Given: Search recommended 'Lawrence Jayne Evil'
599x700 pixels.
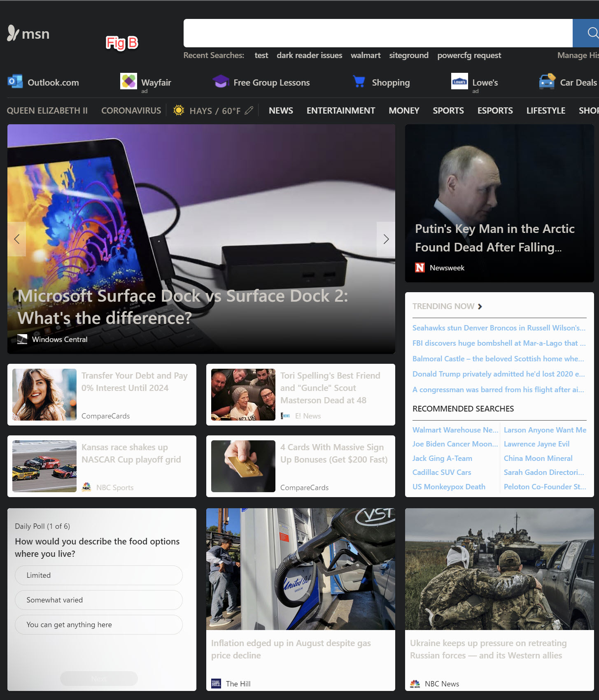Looking at the screenshot, I should [537, 444].
